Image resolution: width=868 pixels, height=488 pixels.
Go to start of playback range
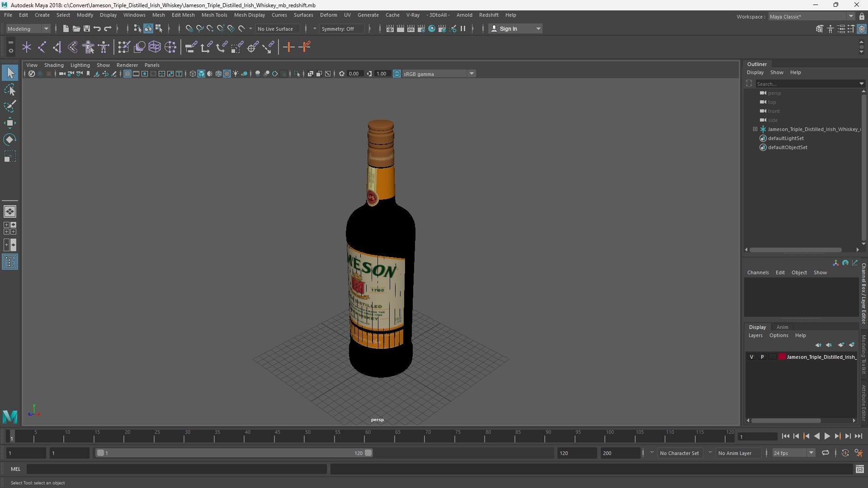point(785,436)
